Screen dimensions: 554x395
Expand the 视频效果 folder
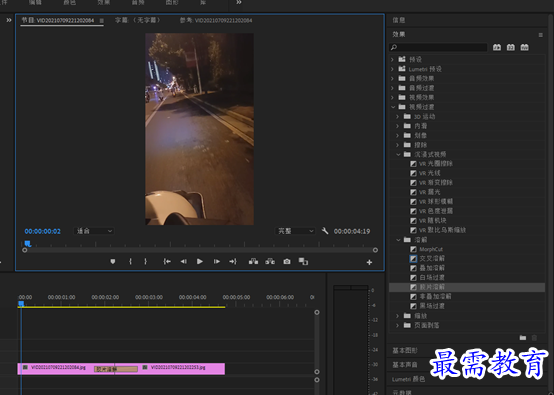393,97
